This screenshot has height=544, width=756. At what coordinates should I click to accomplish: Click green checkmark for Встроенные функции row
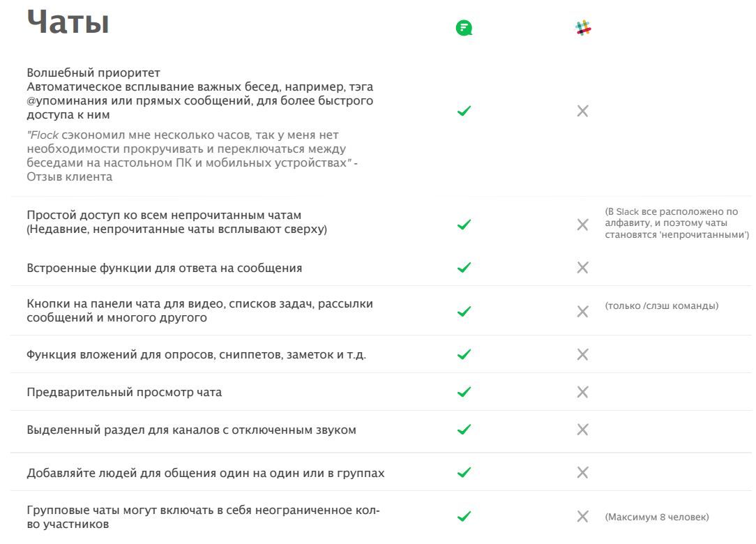coord(464,268)
